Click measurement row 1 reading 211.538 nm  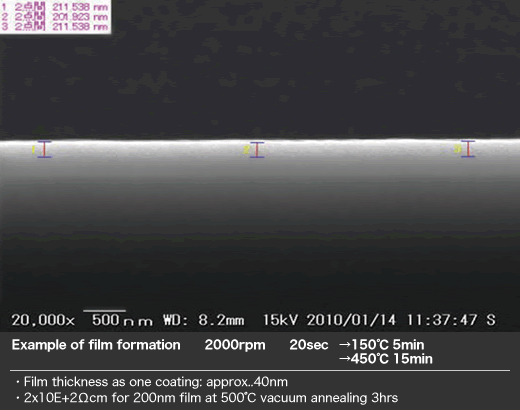(55, 7)
